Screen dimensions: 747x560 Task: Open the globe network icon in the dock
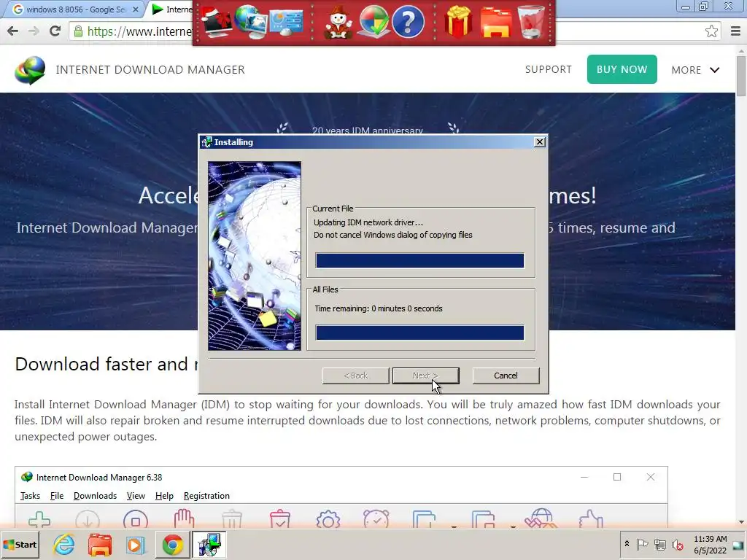251,22
